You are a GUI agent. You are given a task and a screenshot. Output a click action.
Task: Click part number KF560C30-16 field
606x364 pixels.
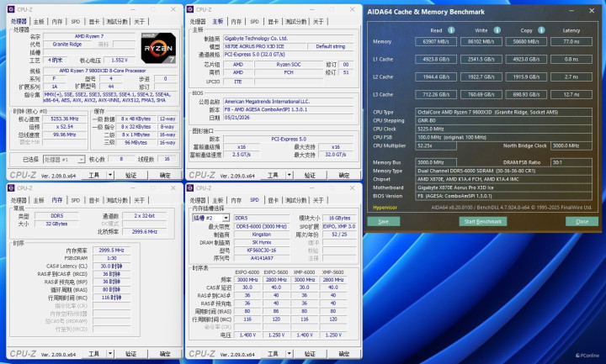pos(262,251)
